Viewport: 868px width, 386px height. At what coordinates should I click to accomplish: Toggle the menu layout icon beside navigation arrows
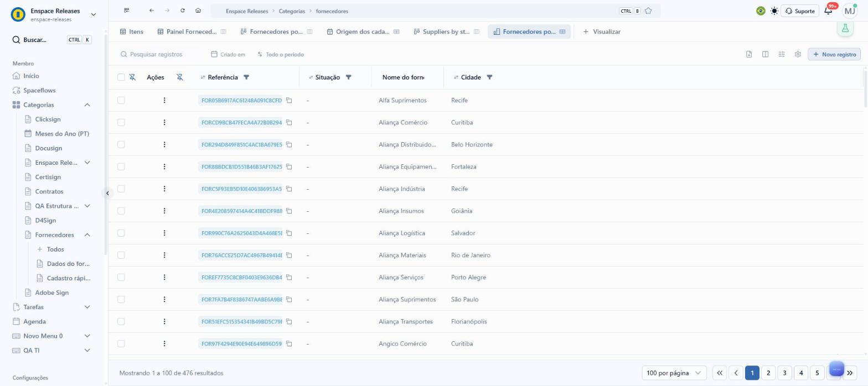click(127, 11)
